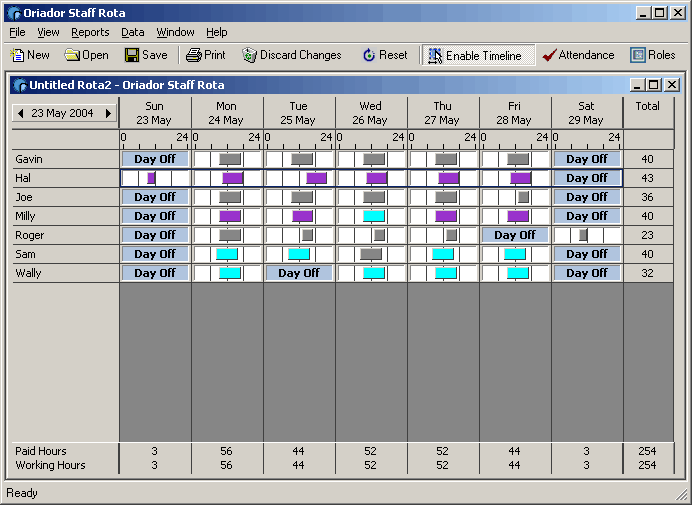Click the 23 May 2004 date label
This screenshot has width=692, height=505.
pyautogui.click(x=62, y=113)
